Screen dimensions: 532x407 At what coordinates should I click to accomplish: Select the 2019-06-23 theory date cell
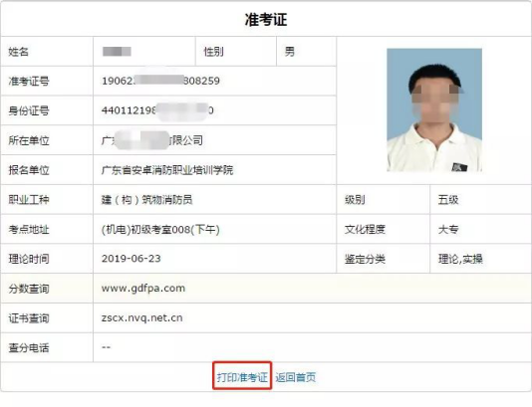click(x=131, y=259)
